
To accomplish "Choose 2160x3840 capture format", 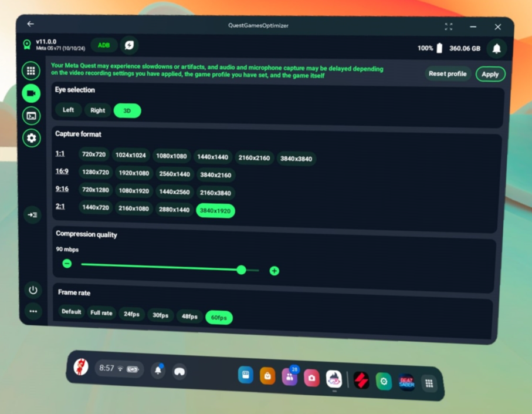I will coord(215,193).
